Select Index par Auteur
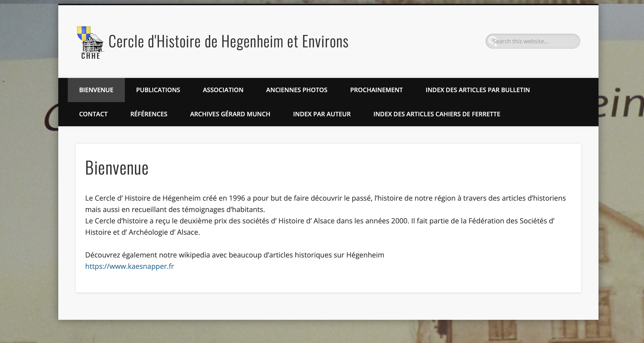This screenshot has height=343, width=644. click(322, 114)
